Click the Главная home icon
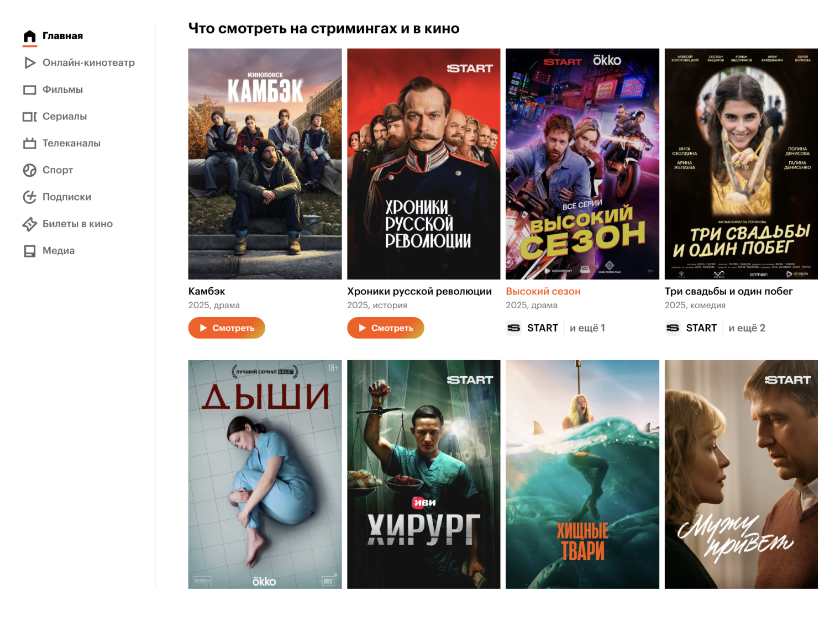The height and width of the screenshot is (622, 840). (30, 36)
